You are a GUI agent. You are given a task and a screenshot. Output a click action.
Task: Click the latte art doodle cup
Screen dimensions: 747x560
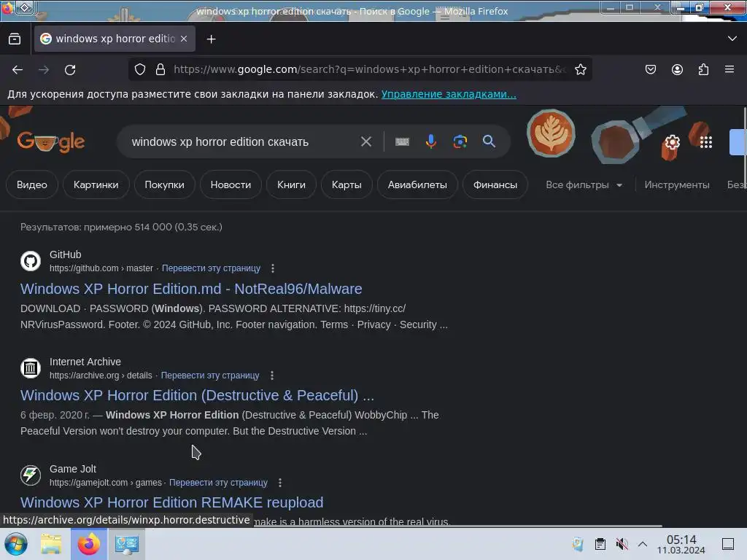(551, 133)
